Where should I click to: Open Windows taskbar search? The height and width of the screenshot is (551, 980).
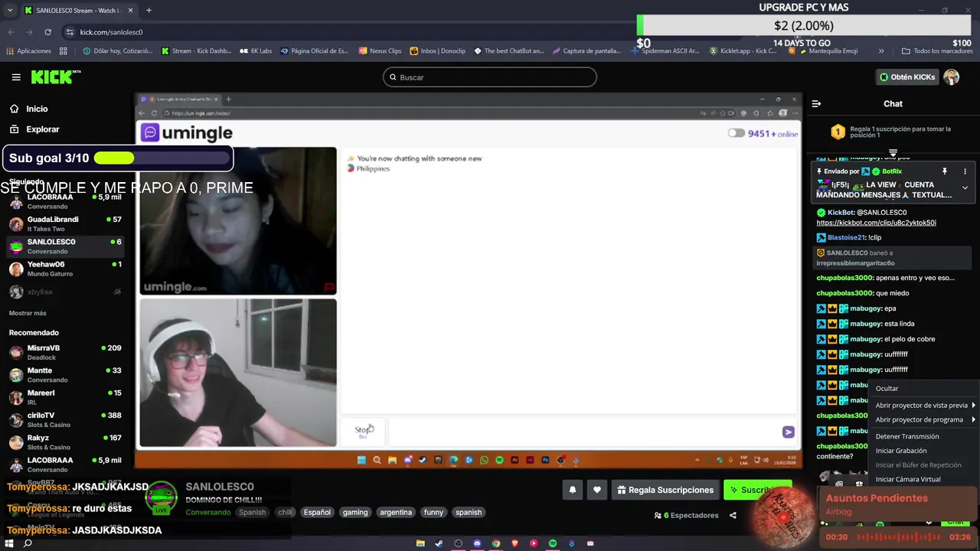(x=28, y=543)
